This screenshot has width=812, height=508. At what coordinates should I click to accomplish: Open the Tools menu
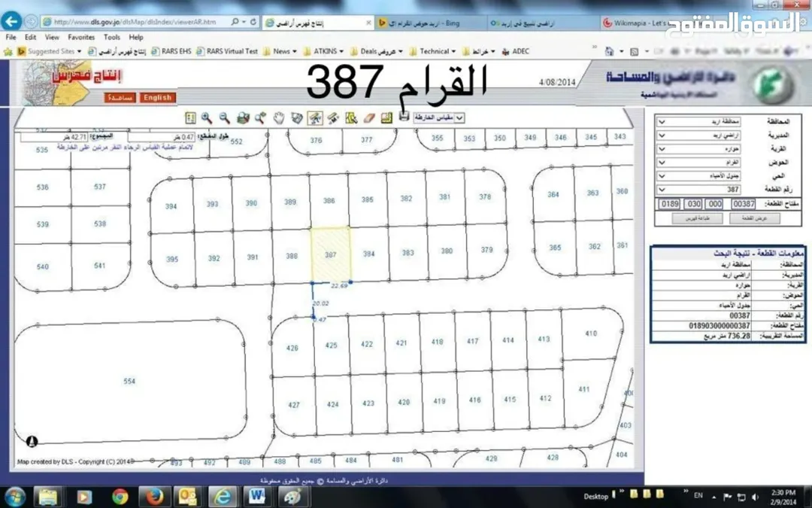click(x=112, y=38)
